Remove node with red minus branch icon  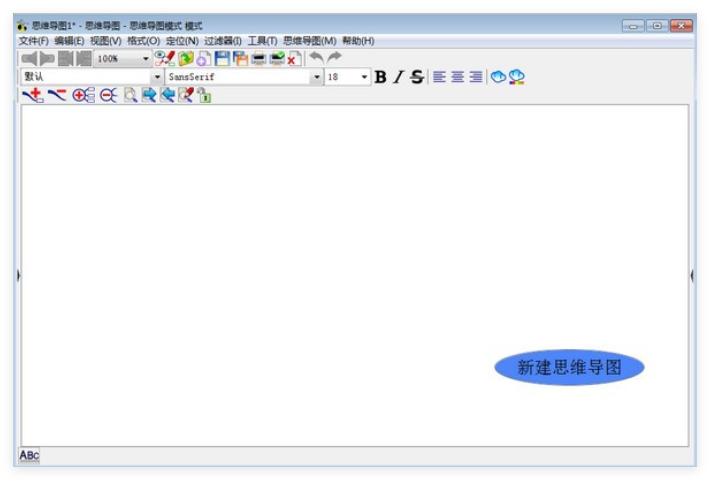click(x=57, y=95)
